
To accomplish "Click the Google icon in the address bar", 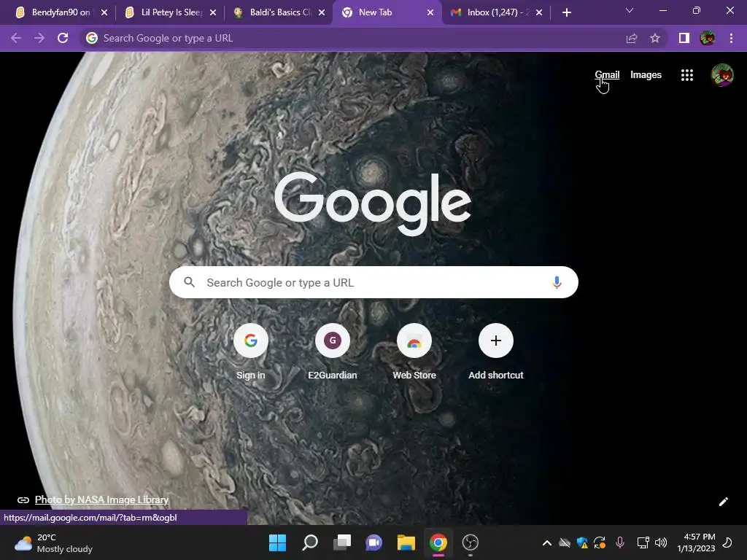I will (92, 38).
